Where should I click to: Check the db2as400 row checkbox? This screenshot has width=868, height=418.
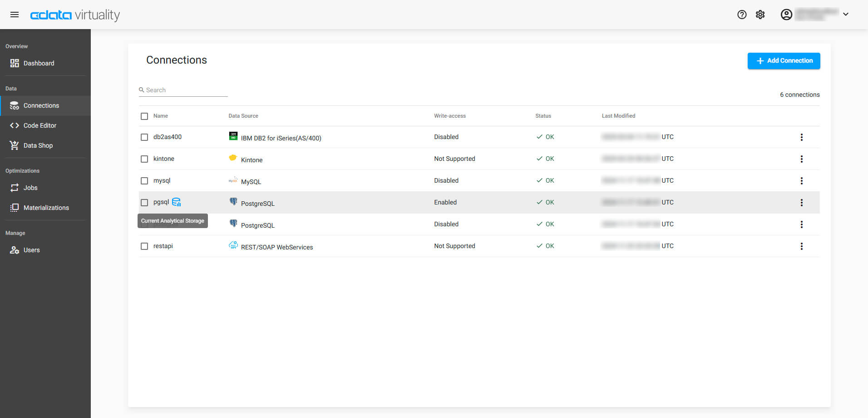click(144, 137)
